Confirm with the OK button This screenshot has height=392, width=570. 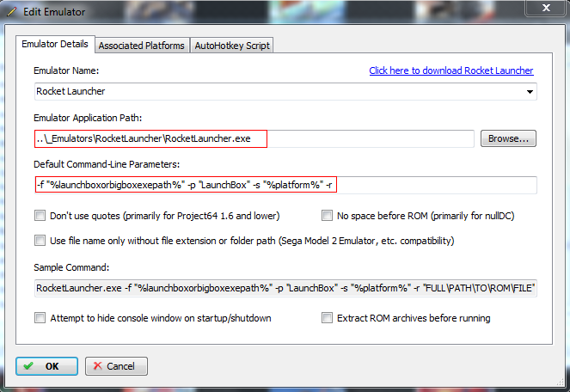(x=47, y=366)
